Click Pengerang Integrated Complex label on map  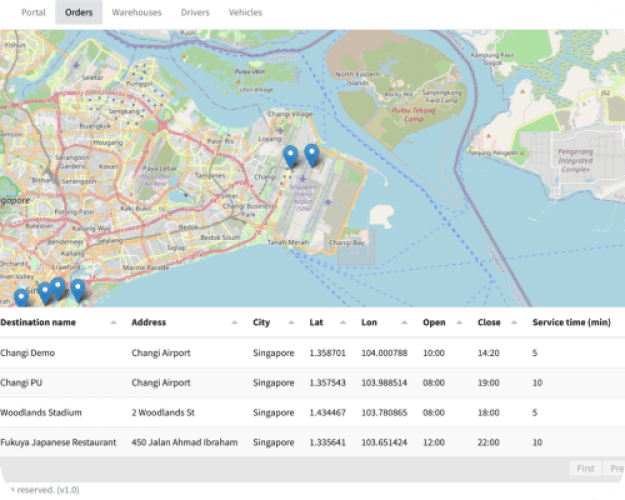pos(576,160)
